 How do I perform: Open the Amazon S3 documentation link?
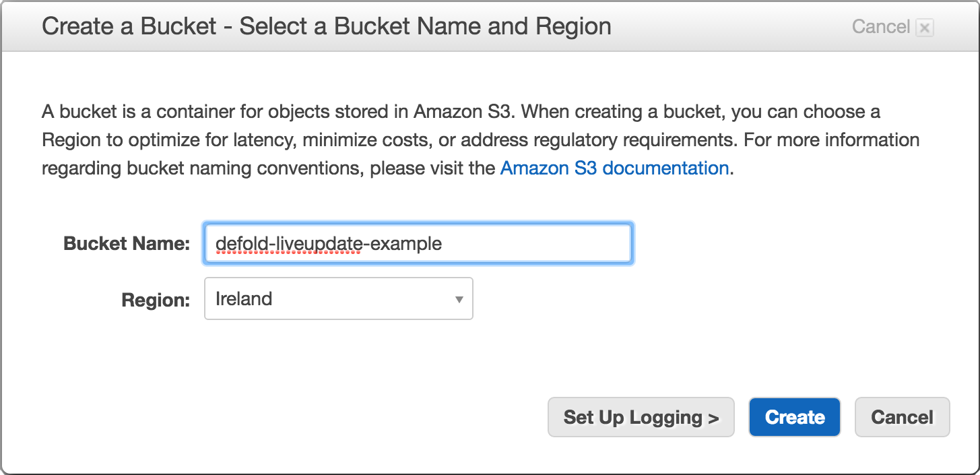point(614,168)
